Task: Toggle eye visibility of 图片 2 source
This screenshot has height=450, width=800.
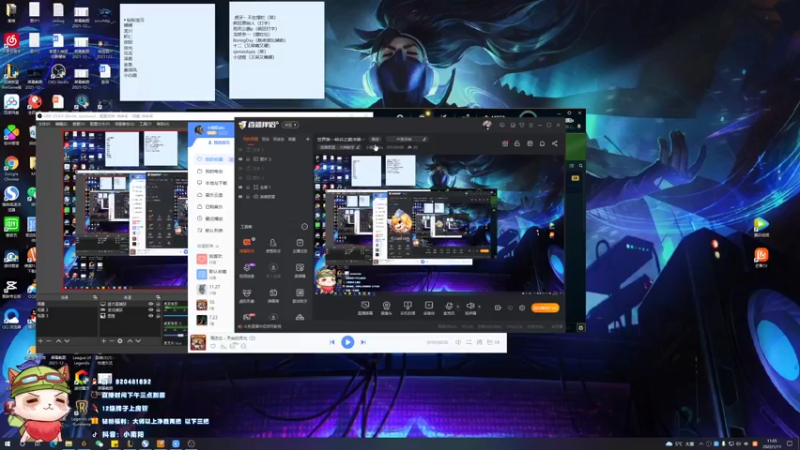Action: [x=241, y=159]
